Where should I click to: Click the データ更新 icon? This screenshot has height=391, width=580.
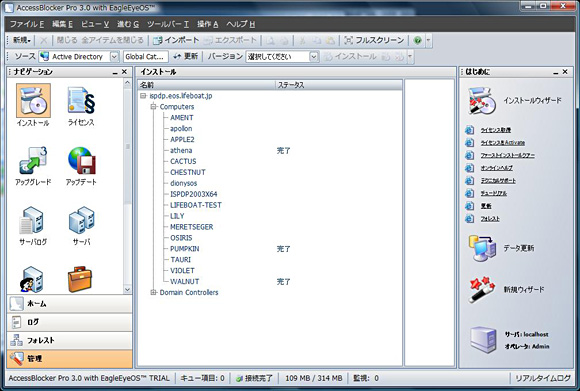482,248
